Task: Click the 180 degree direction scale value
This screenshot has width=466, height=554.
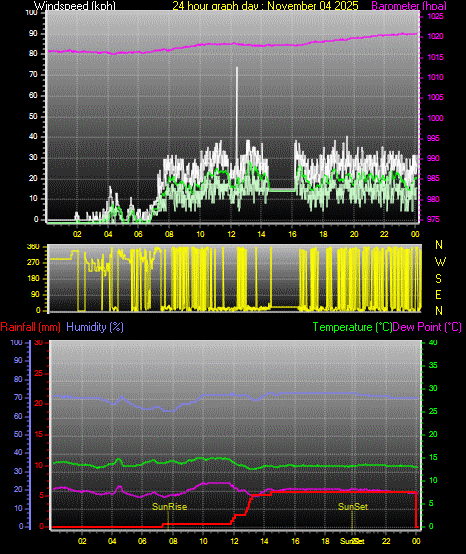Action: point(33,279)
